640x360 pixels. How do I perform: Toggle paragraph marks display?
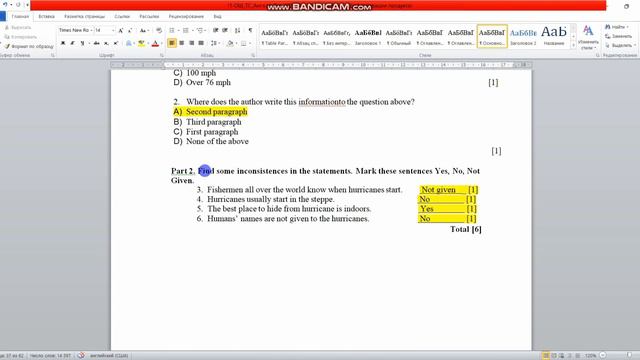point(250,31)
